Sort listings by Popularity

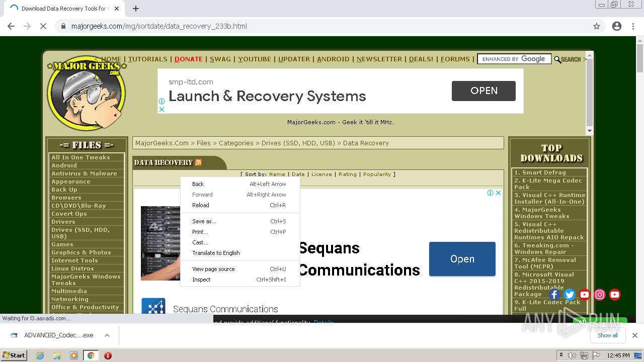[x=377, y=174]
